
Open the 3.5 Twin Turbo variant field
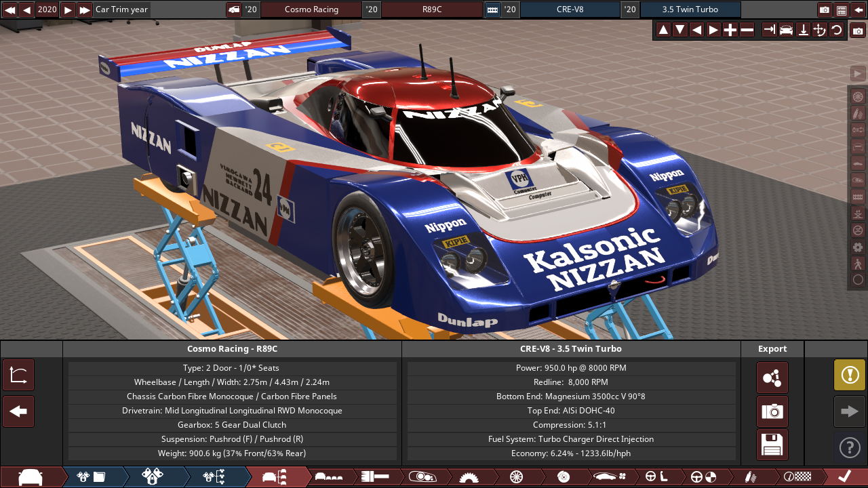(690, 9)
